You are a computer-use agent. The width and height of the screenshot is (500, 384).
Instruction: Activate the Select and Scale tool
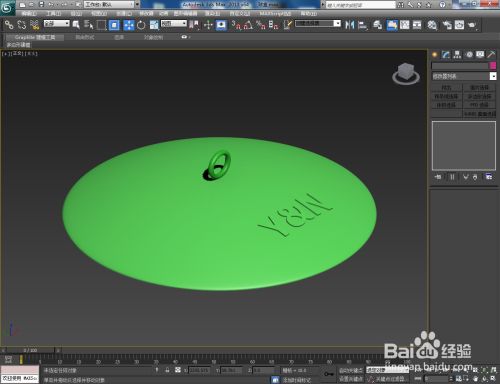154,25
